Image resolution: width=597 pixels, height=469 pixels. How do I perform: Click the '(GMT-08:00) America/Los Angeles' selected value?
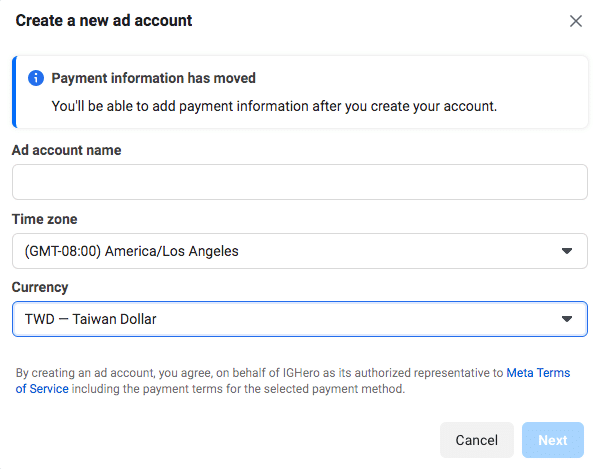131,251
